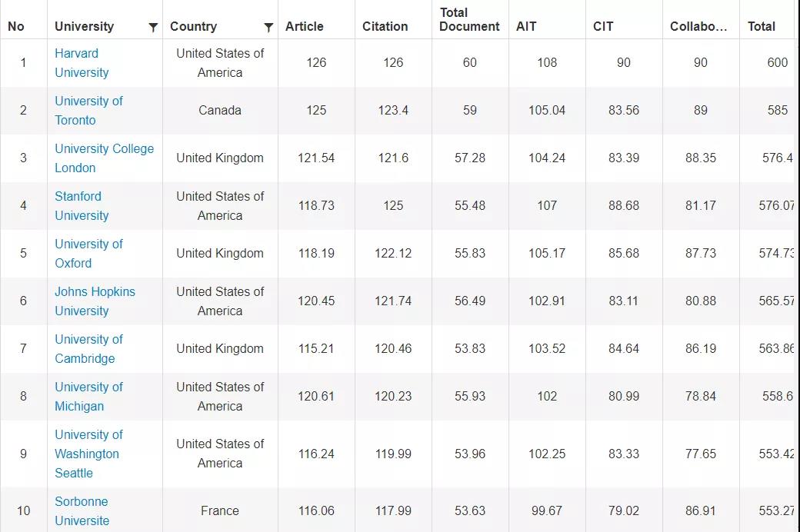Sort by the Total column header
800x532 pixels.
pos(762,27)
